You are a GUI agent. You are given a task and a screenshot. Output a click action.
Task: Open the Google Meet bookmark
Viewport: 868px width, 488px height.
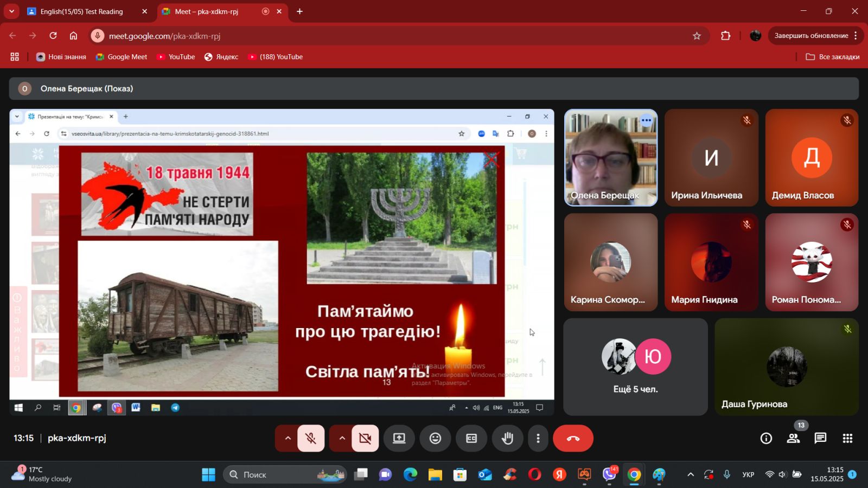[x=122, y=57]
